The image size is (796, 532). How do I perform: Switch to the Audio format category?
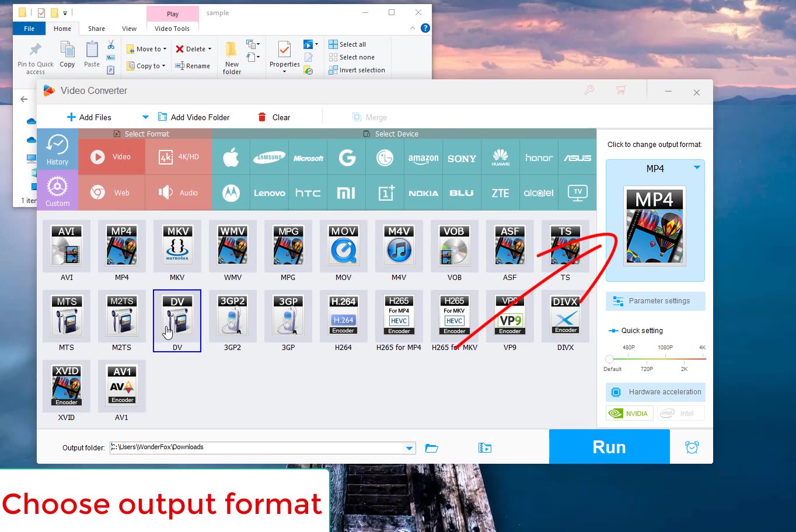click(179, 192)
